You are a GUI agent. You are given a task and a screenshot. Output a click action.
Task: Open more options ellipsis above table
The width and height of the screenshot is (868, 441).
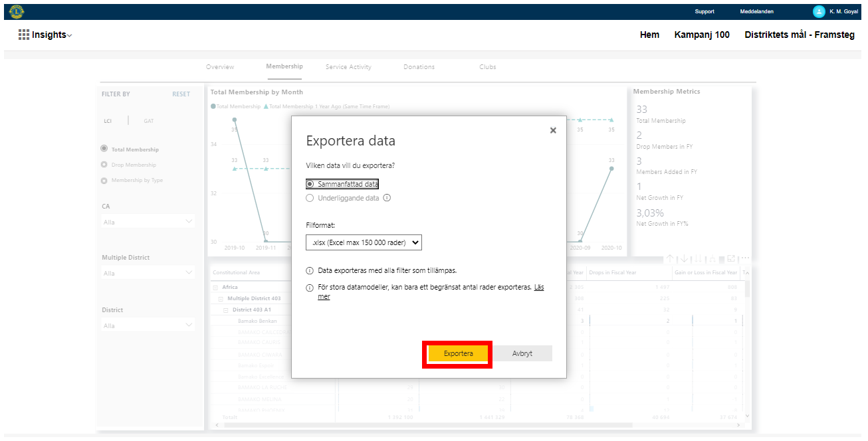(745, 258)
